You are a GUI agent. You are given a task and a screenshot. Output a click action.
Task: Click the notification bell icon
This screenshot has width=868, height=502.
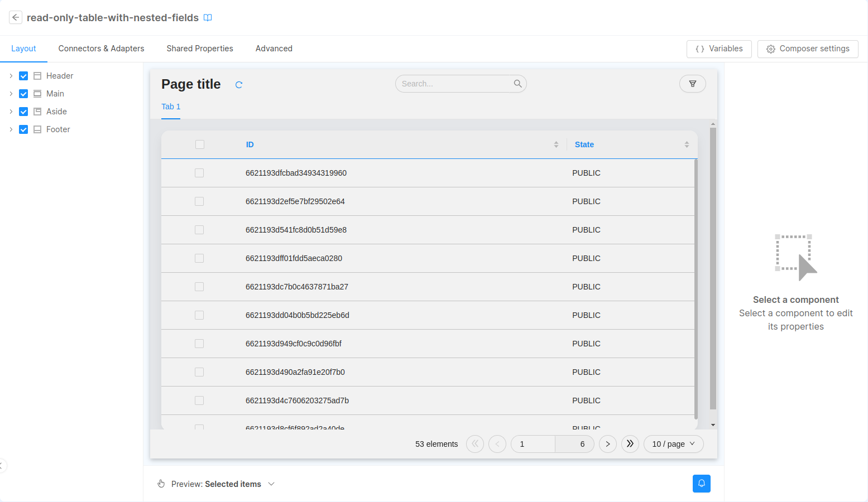click(701, 484)
